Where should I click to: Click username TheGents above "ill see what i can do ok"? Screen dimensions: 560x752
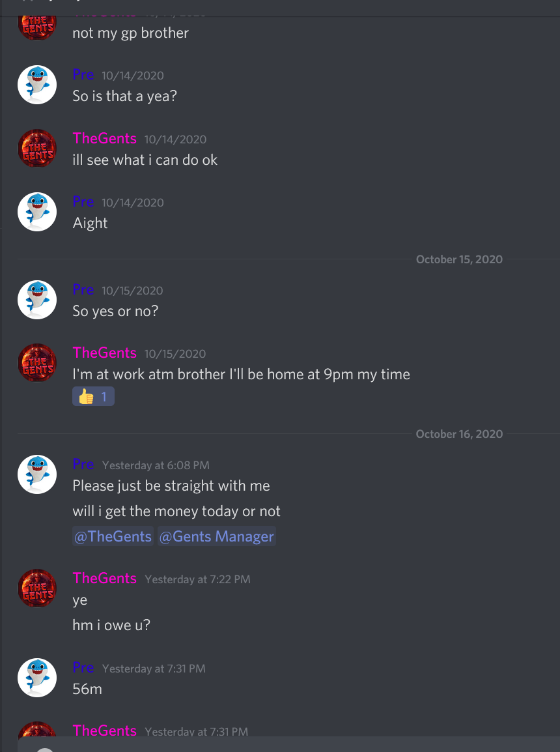click(x=104, y=138)
